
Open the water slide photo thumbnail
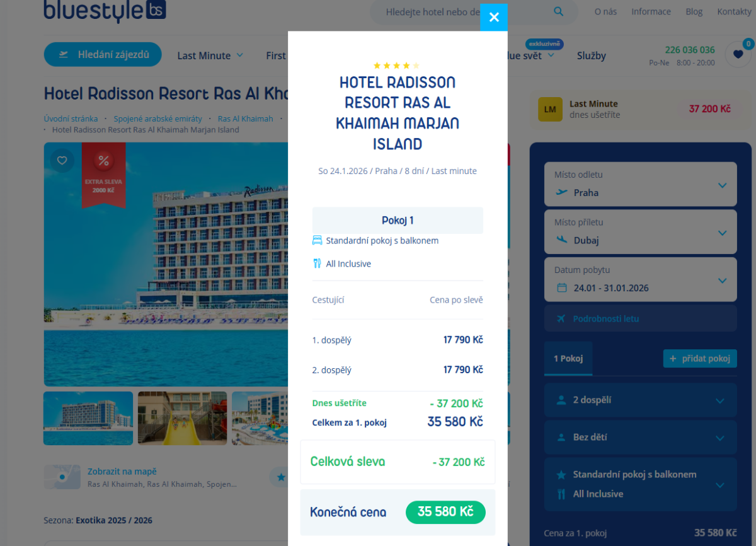click(x=183, y=419)
